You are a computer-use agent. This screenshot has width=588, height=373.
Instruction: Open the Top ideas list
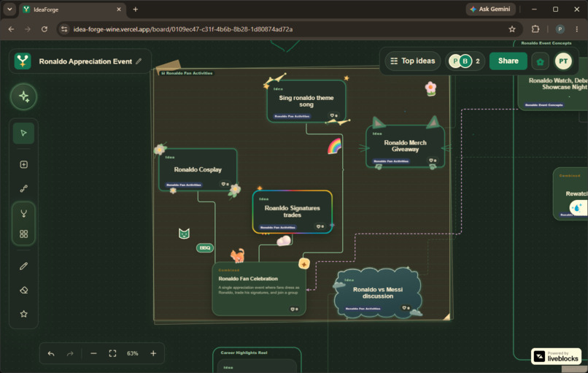click(x=412, y=61)
